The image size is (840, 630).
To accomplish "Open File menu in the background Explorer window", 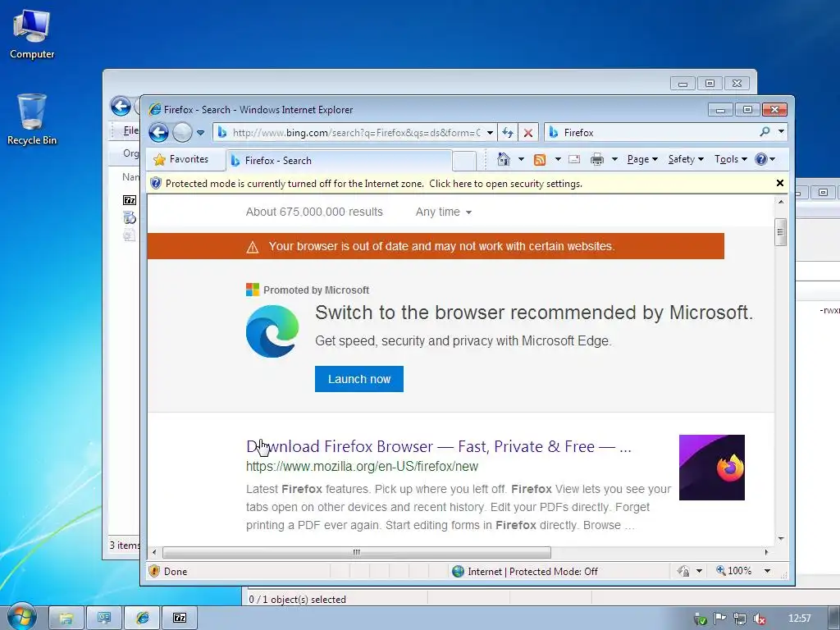I will 130,130.
